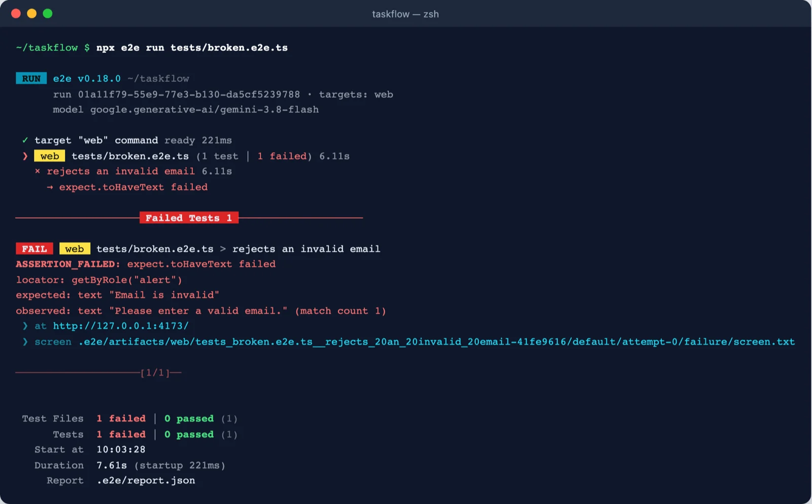The width and height of the screenshot is (812, 504).
Task: Open the failure/screen.txt artifact path
Action: point(436,342)
